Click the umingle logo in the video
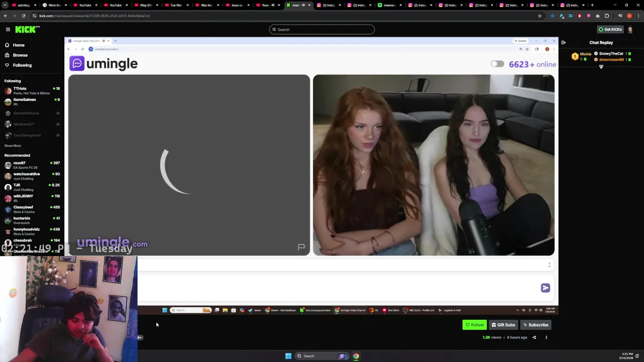644x362 pixels. 104,63
